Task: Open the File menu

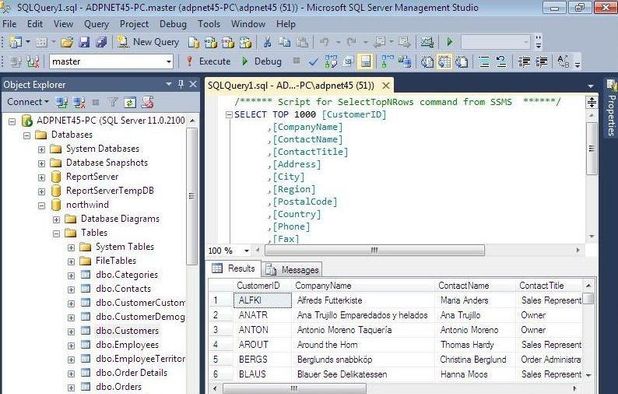Action: [9, 24]
